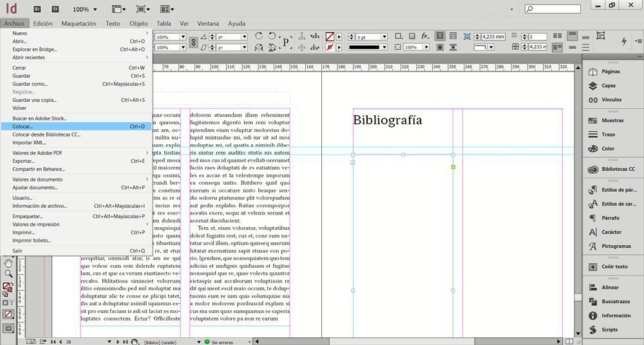Click the rotate 90° counter-clockwise icon
Viewport: 644px width, 345px height.
pyautogui.click(x=272, y=36)
